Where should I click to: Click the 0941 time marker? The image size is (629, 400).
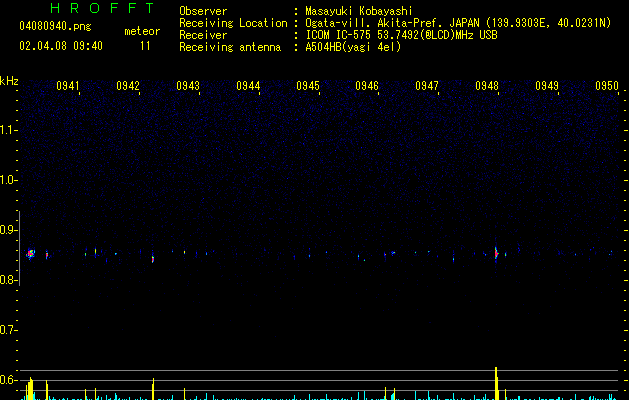68,86
